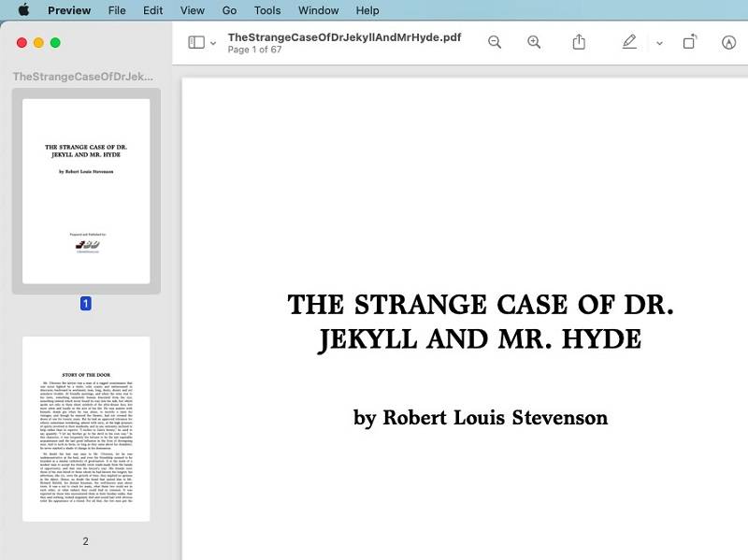Screen dimensions: 748x560
Task: Open the Edit menu
Action: click(152, 10)
